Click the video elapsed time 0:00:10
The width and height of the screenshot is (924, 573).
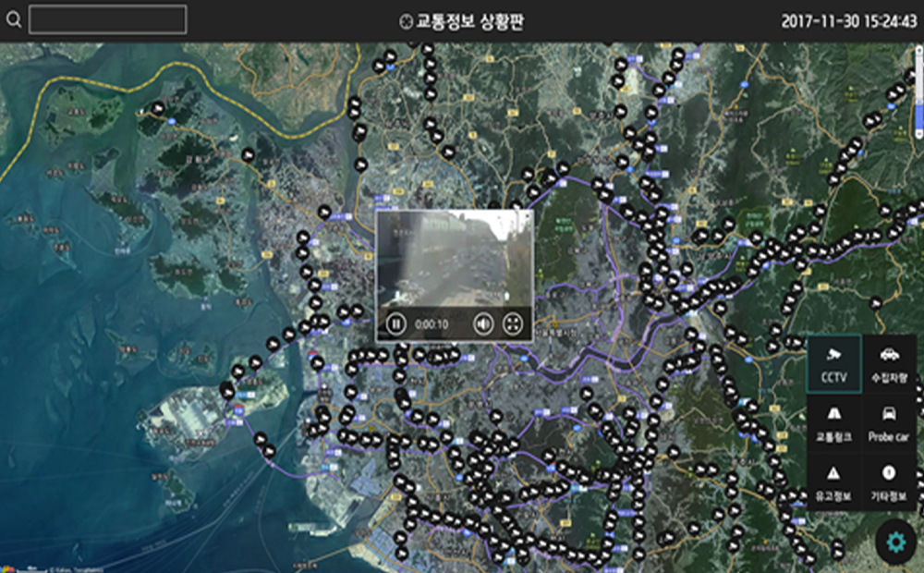tap(432, 324)
